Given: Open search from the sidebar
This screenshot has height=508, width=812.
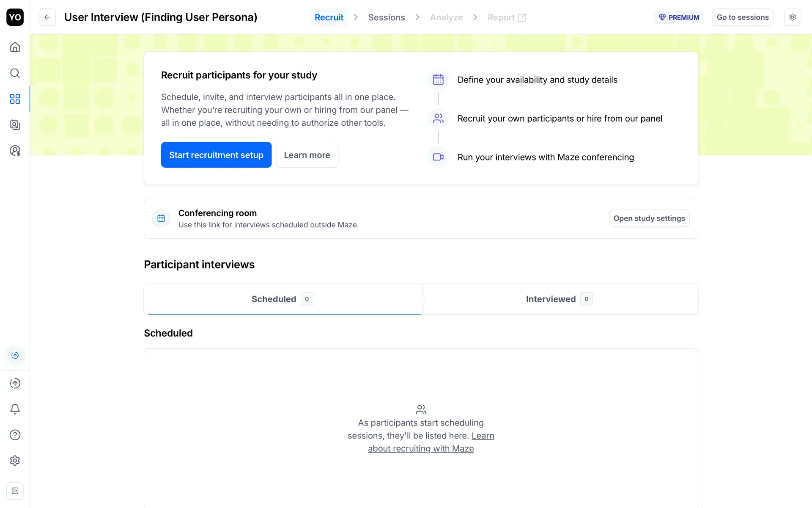Looking at the screenshot, I should [x=15, y=73].
